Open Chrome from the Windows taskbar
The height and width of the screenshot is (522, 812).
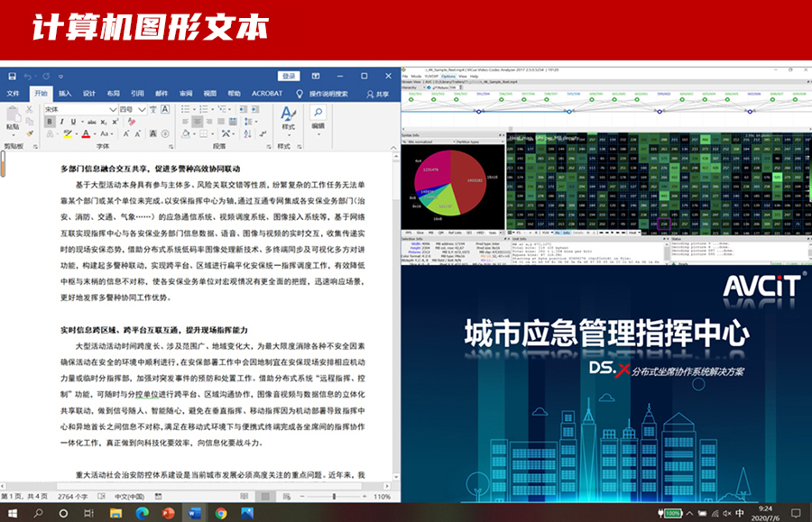(221, 513)
